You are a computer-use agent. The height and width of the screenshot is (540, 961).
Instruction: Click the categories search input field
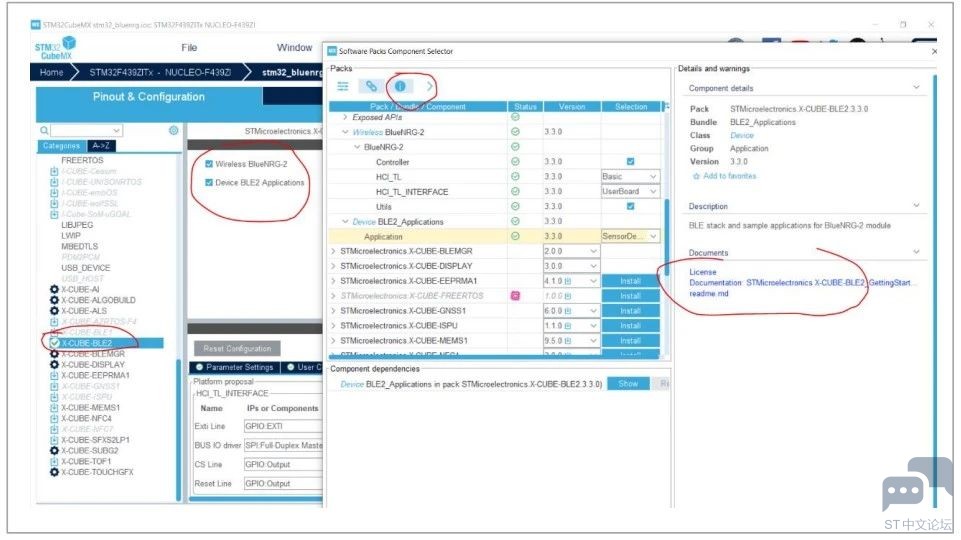click(86, 131)
